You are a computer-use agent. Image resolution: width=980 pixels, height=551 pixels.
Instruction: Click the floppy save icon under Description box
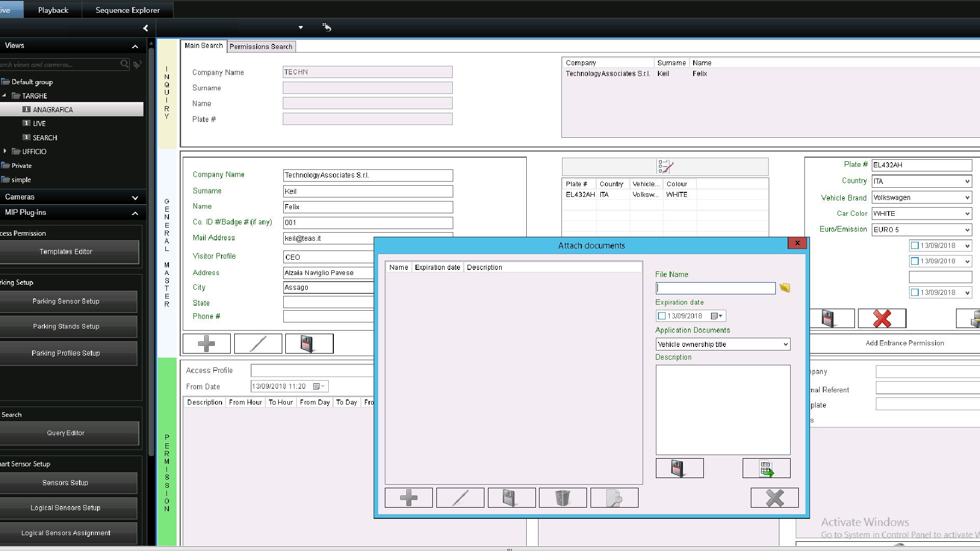coord(679,468)
